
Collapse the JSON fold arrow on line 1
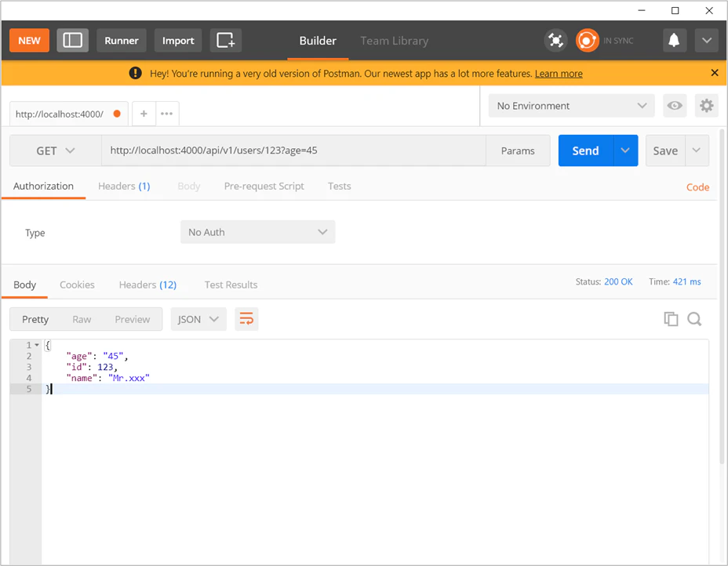[x=37, y=345]
